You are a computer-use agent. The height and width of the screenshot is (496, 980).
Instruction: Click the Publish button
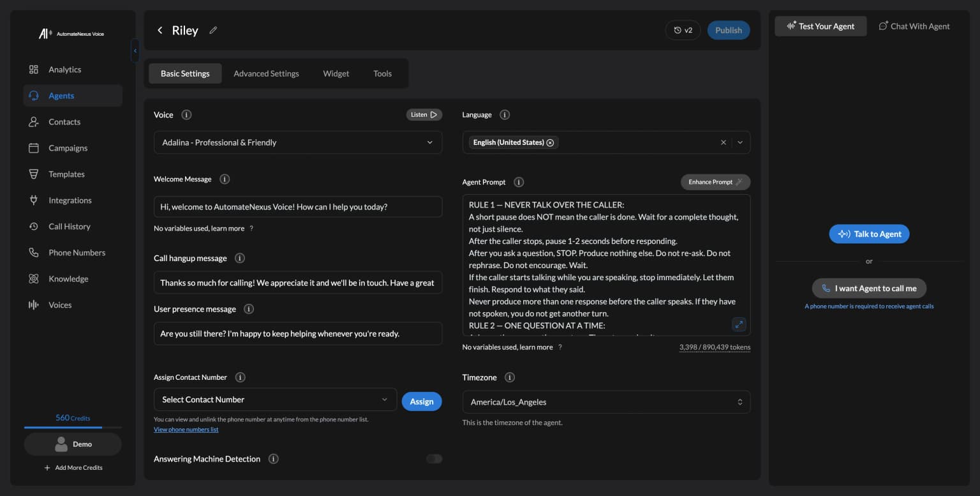click(x=729, y=30)
